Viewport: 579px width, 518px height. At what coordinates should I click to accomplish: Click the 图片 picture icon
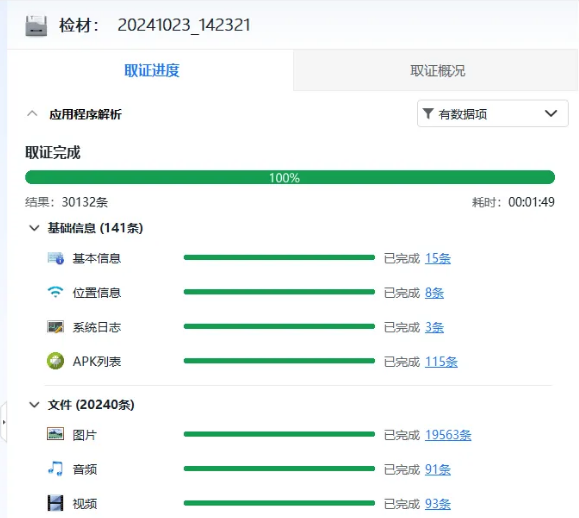click(x=55, y=434)
